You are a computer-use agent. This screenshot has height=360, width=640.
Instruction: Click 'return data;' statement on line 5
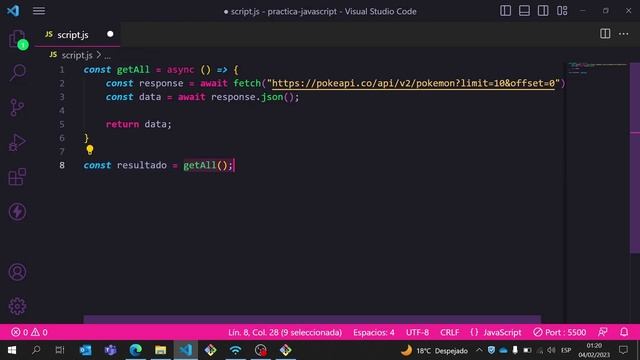(139, 124)
